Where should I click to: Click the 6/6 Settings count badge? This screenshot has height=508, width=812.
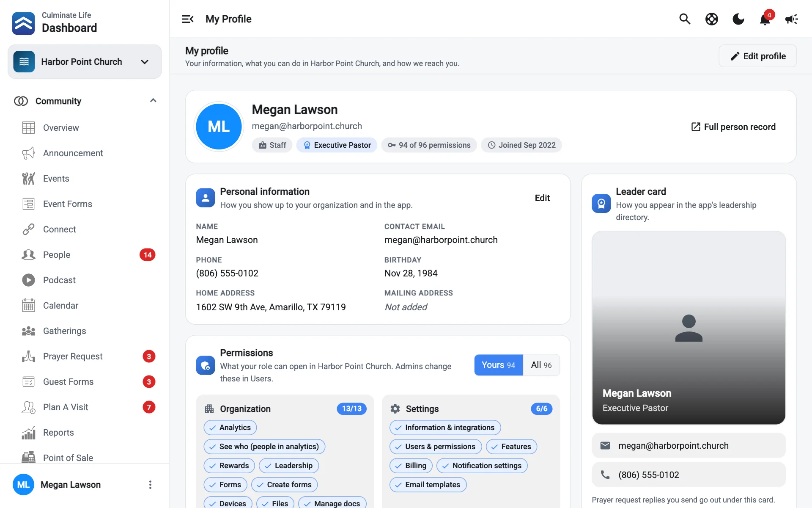tap(542, 409)
